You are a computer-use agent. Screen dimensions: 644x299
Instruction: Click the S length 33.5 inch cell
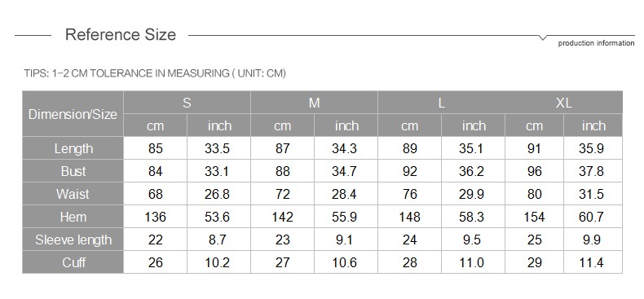pos(218,148)
